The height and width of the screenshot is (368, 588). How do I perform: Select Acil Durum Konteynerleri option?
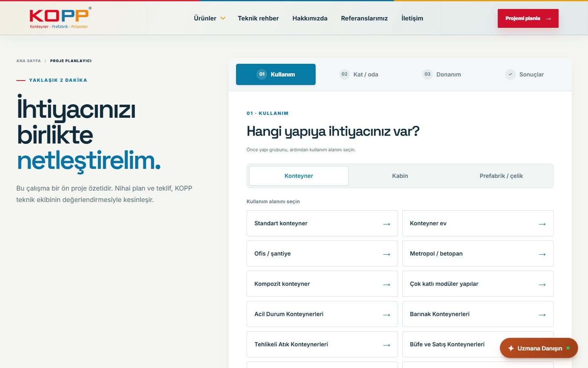tap(322, 314)
